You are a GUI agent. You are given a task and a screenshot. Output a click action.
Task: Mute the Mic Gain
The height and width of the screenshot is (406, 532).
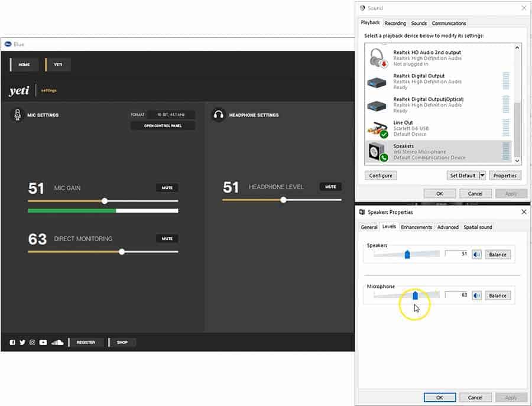[167, 187]
